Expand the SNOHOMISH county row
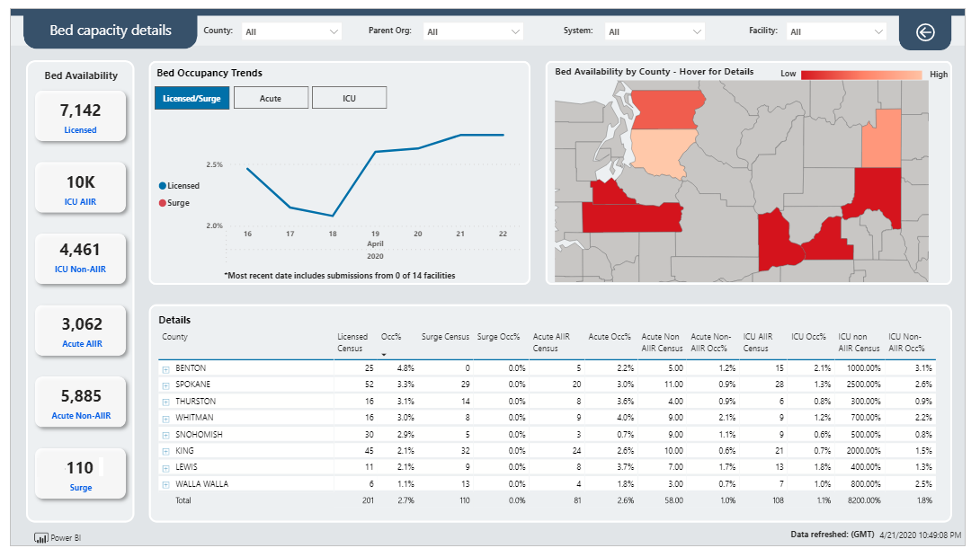The width and height of the screenshot is (980, 557). pyautogui.click(x=165, y=435)
